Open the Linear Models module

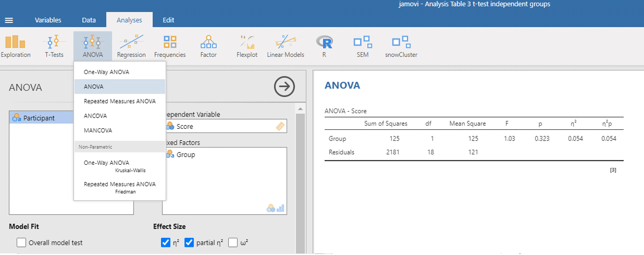pos(286,46)
